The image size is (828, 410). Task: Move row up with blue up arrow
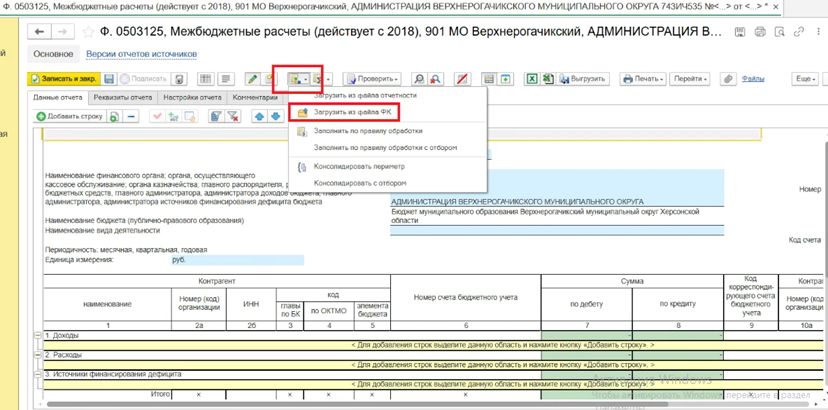click(259, 116)
